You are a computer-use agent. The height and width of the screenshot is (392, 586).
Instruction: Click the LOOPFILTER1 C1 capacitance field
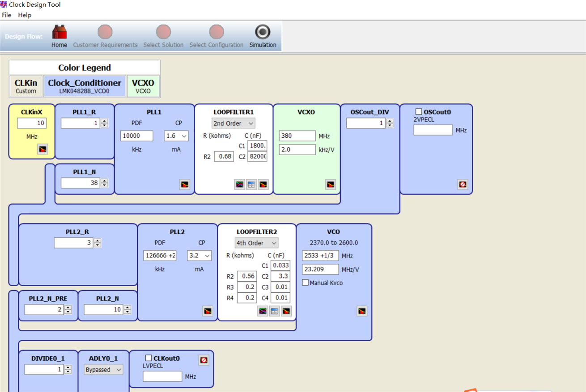[257, 146]
